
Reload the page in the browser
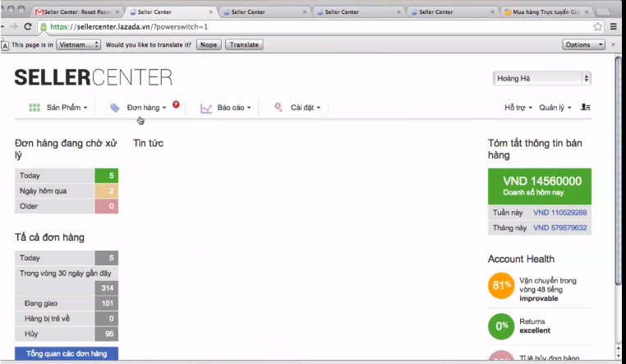pyautogui.click(x=30, y=26)
